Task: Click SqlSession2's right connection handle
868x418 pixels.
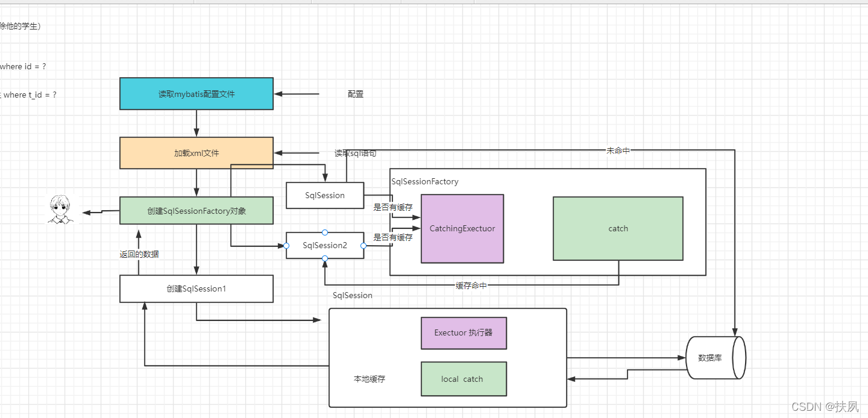Action: coord(363,246)
